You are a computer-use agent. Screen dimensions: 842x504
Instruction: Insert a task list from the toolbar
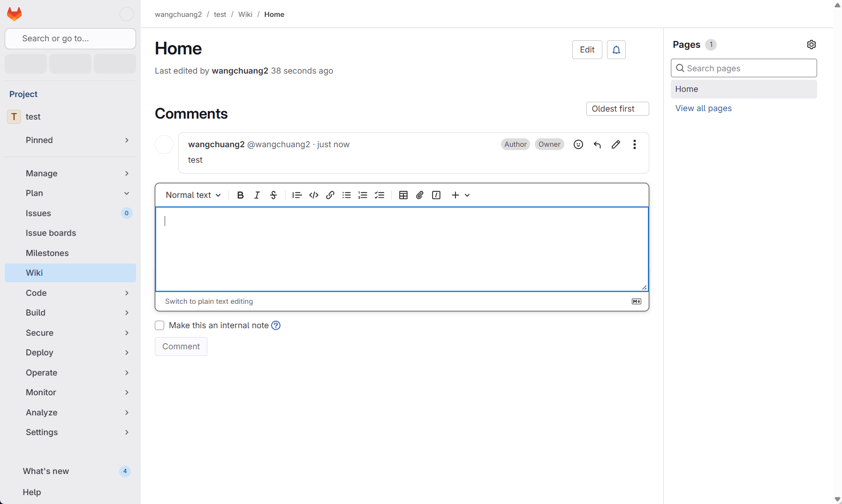tap(379, 195)
